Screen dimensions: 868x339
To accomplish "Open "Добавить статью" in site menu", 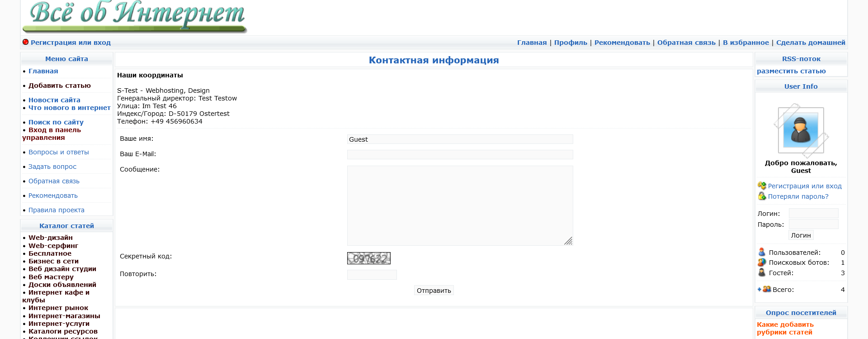I will point(60,86).
